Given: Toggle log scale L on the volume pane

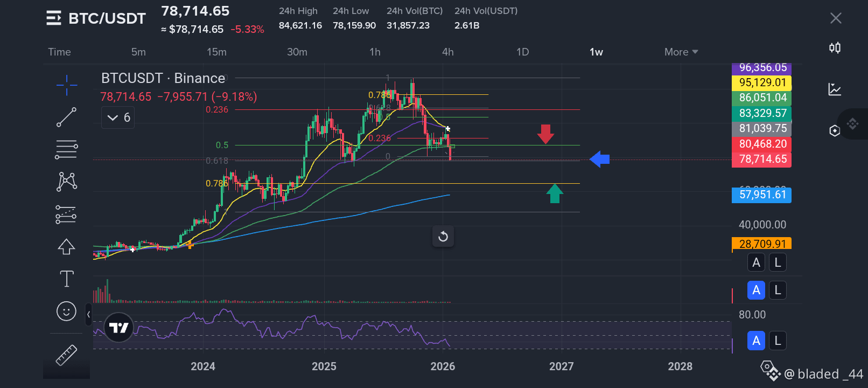Looking at the screenshot, I should click(777, 290).
